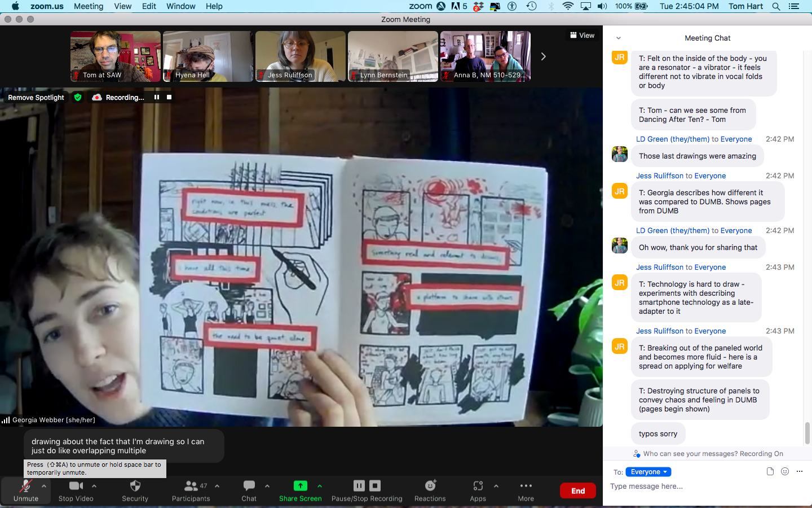
Task: Open audio options arrow beside Unmute
Action: (44, 486)
